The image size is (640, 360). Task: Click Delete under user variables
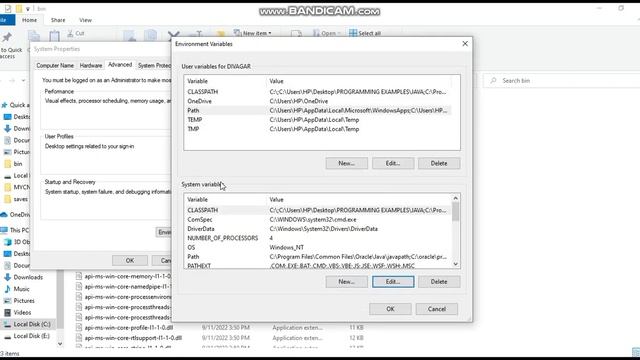coord(439,163)
